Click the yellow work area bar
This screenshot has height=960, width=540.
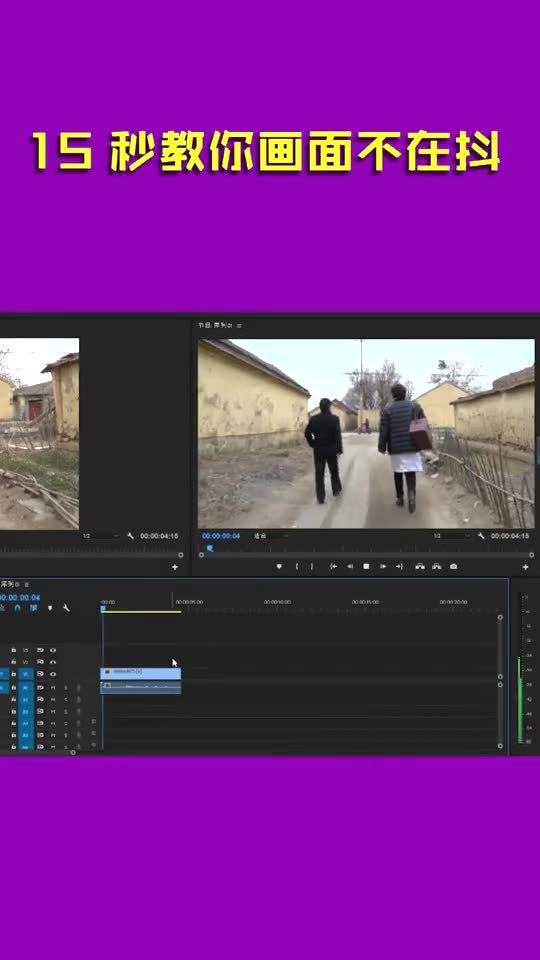click(x=141, y=612)
